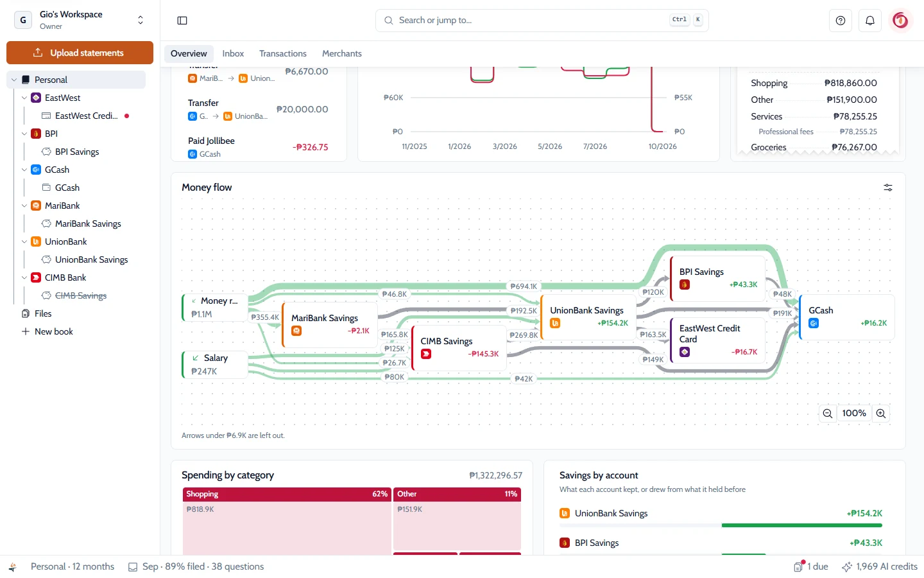
Task: Open the notifications bell
Action: pyautogui.click(x=870, y=21)
